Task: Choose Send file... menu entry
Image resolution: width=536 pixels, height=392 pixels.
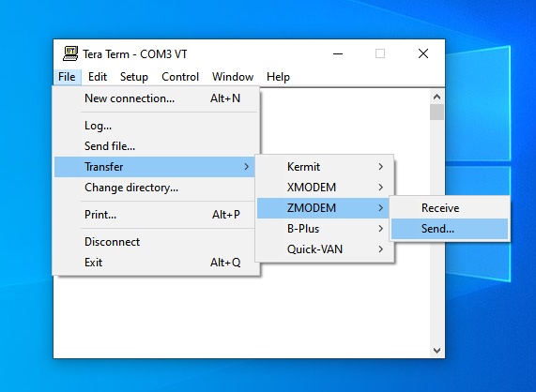Action: pos(156,146)
